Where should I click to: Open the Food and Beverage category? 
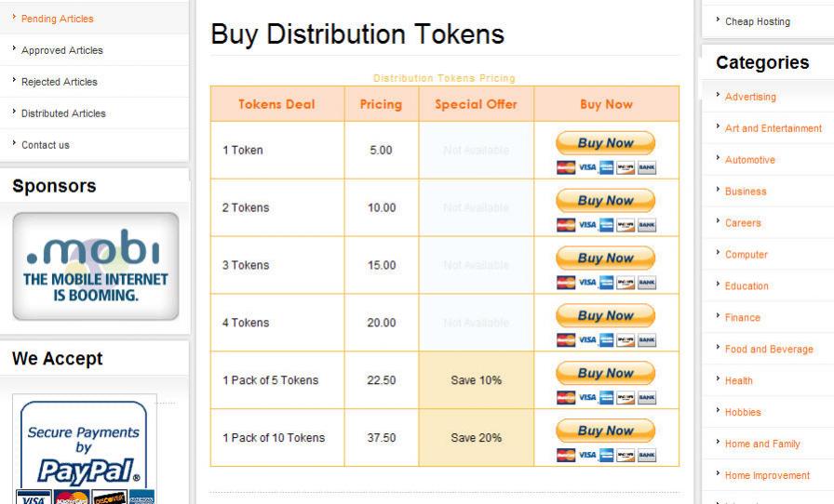click(x=769, y=350)
